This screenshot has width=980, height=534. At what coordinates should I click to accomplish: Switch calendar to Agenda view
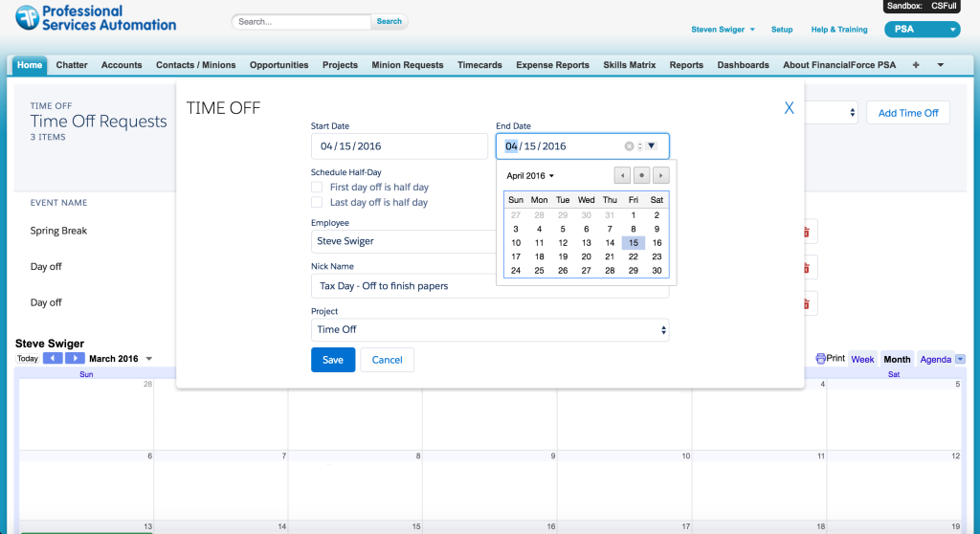pos(936,360)
